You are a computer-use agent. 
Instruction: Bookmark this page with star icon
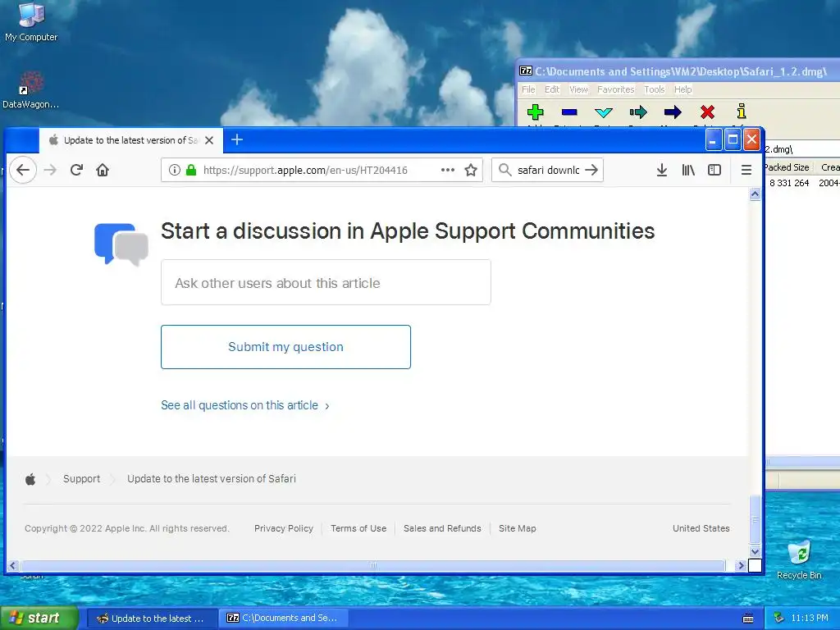[471, 170]
